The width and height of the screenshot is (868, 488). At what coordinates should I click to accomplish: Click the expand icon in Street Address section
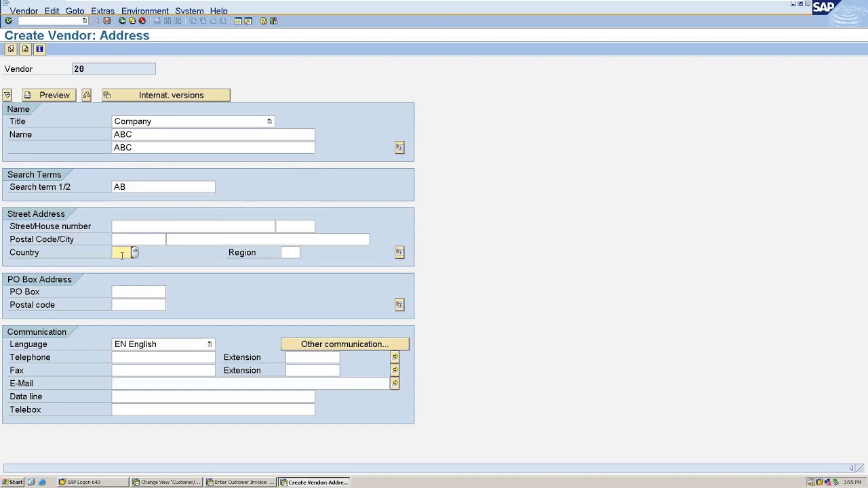(x=399, y=252)
